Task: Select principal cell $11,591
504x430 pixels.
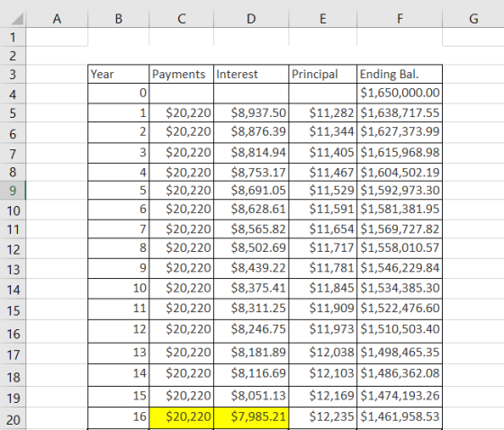Action: pyautogui.click(x=323, y=210)
